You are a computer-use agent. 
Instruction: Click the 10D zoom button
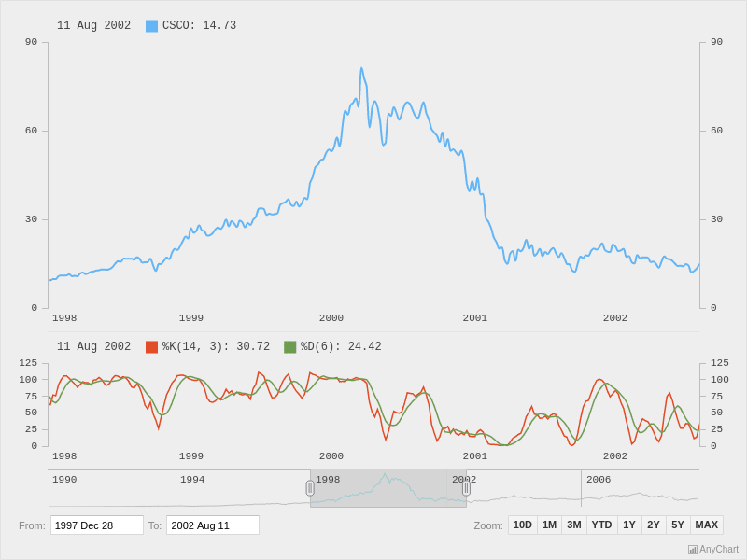tap(523, 525)
